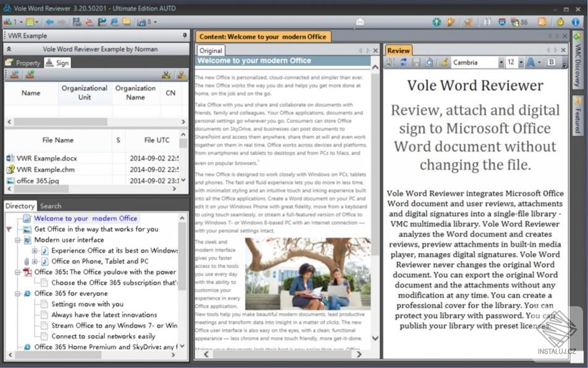Toggle Bold in the Review toolbar
This screenshot has width=588, height=368.
tap(551, 62)
